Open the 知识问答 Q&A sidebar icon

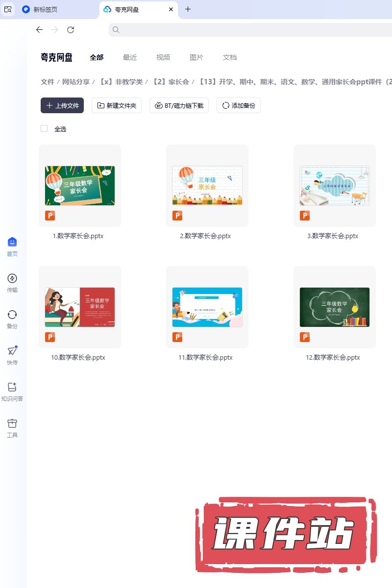tap(12, 388)
